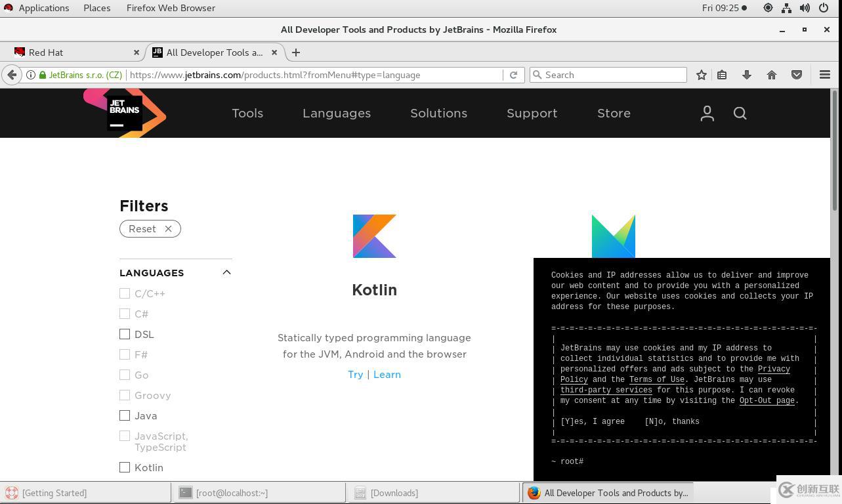842x504 pixels.
Task: Click the Reset filters button
Action: click(x=150, y=228)
